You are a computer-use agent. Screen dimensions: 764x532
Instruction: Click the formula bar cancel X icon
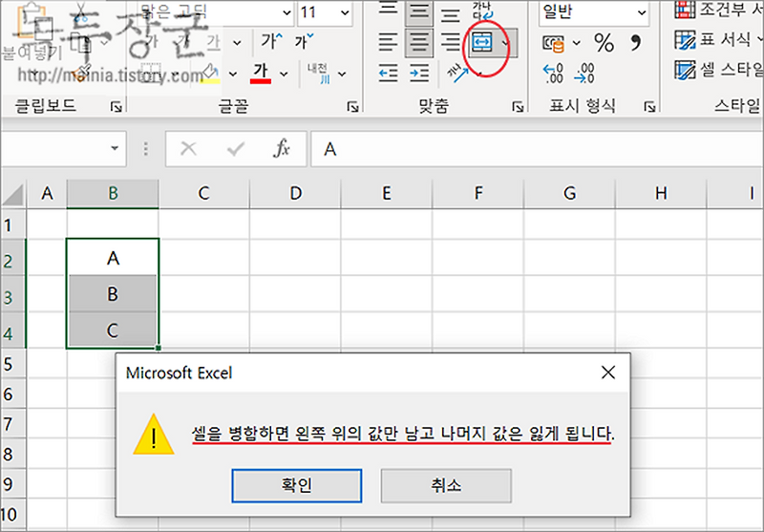188,149
